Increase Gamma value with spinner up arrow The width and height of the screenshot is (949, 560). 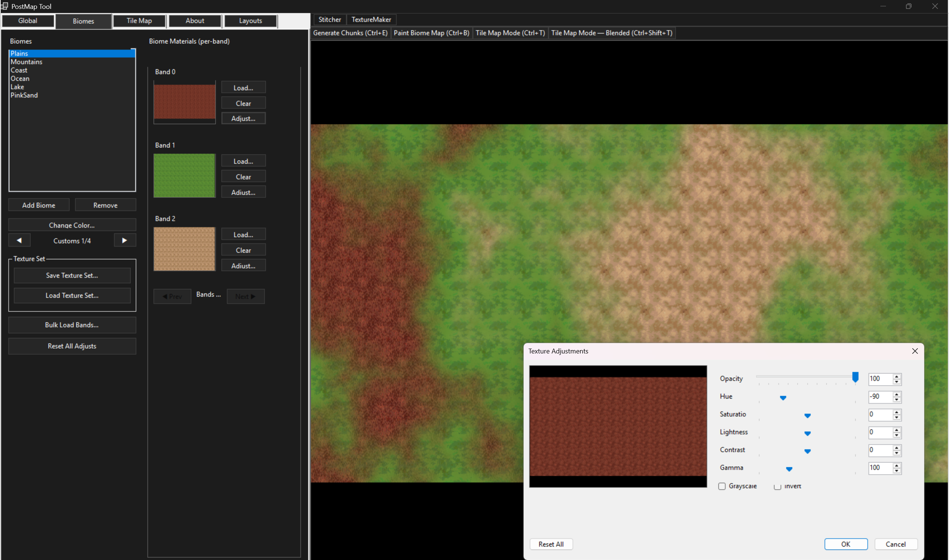(x=897, y=465)
